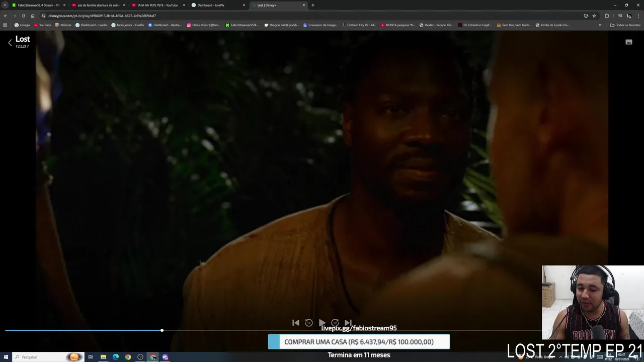Open Todos os favoritos folder
The height and width of the screenshot is (362, 644).
point(625,25)
